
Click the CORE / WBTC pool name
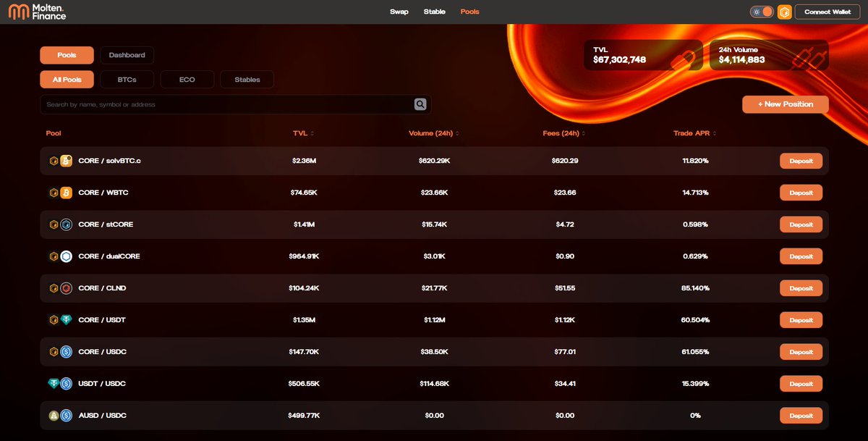click(x=103, y=193)
